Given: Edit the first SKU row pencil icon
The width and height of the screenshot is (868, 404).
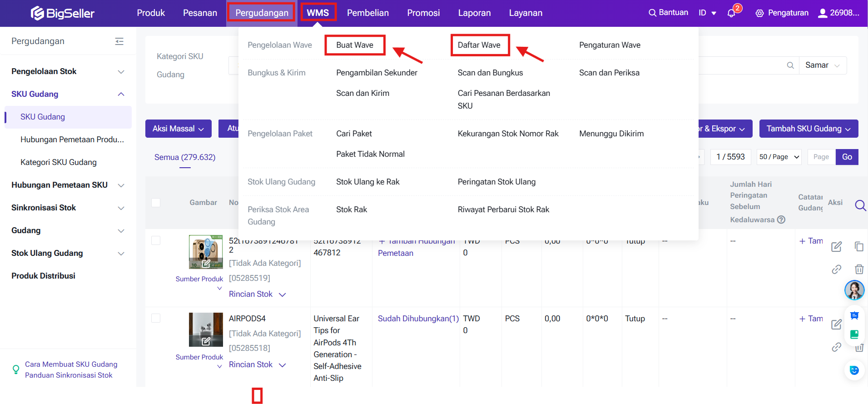Looking at the screenshot, I should [836, 247].
